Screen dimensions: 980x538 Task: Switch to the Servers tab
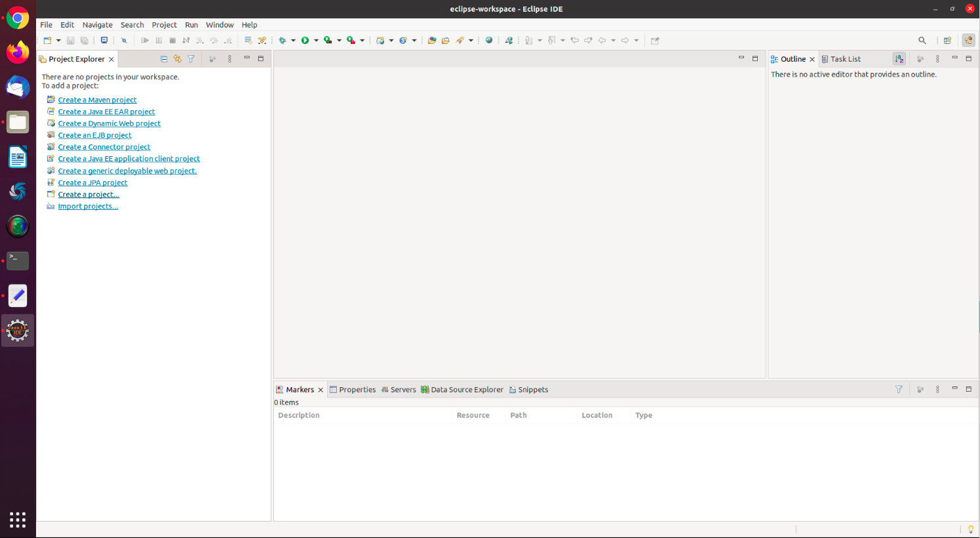point(399,390)
